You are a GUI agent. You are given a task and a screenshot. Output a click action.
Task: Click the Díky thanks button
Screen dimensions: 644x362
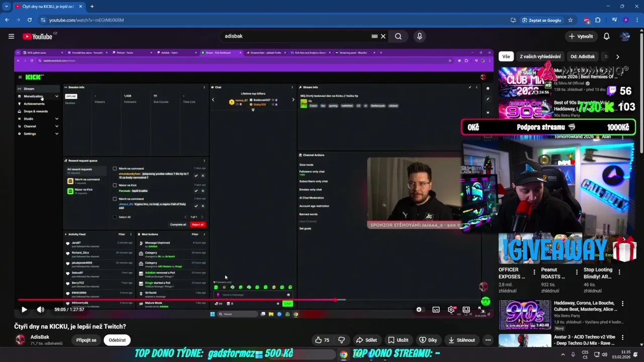pyautogui.click(x=428, y=340)
